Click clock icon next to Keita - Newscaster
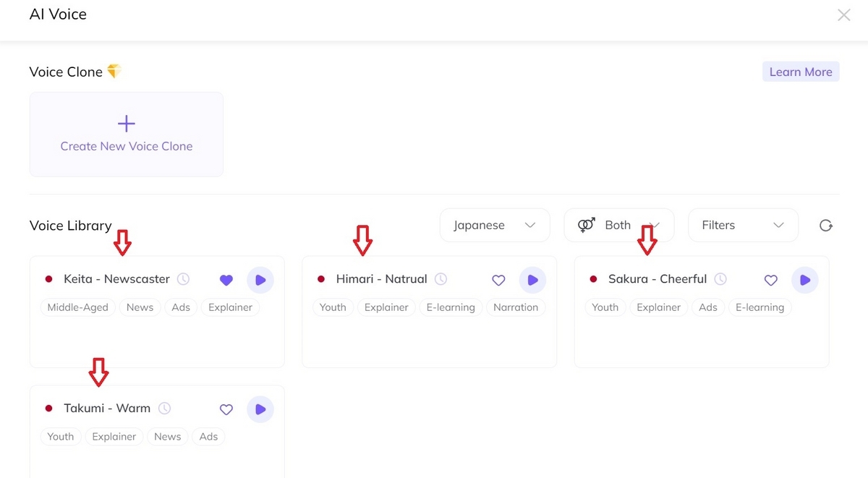 coord(184,278)
